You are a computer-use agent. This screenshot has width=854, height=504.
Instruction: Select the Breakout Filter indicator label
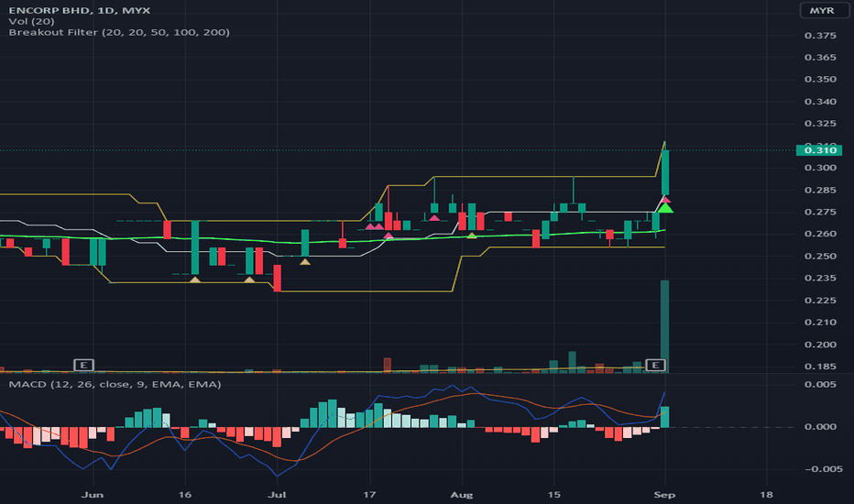(119, 32)
